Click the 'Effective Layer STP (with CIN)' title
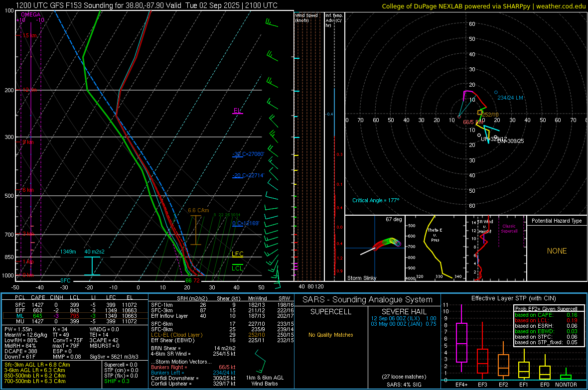This screenshot has width=588, height=390. 513,298
